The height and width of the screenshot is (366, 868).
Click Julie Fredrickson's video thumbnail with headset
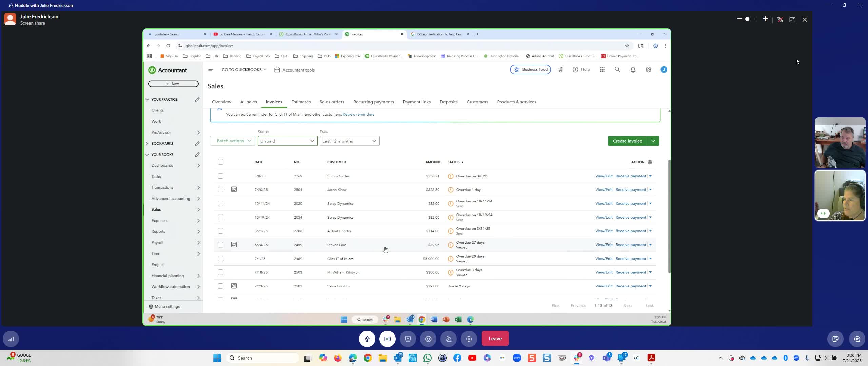click(x=840, y=196)
